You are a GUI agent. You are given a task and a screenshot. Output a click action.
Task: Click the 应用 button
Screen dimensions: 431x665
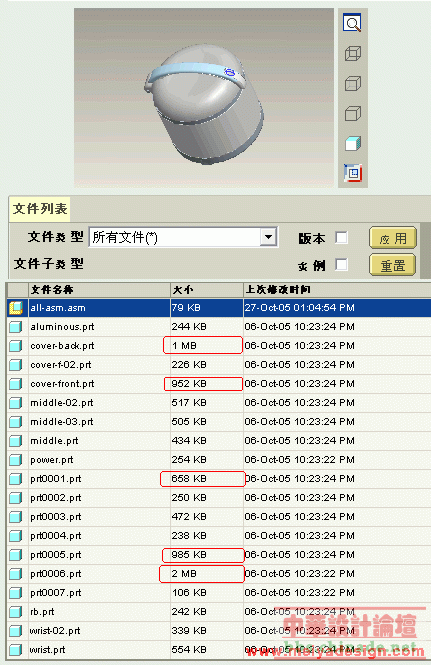(393, 238)
